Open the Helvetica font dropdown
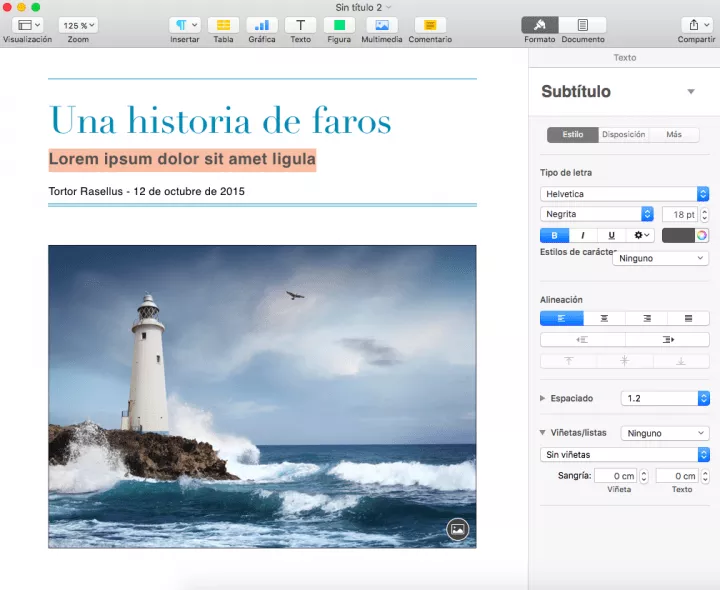Screen dimensions: 720x590 point(624,194)
